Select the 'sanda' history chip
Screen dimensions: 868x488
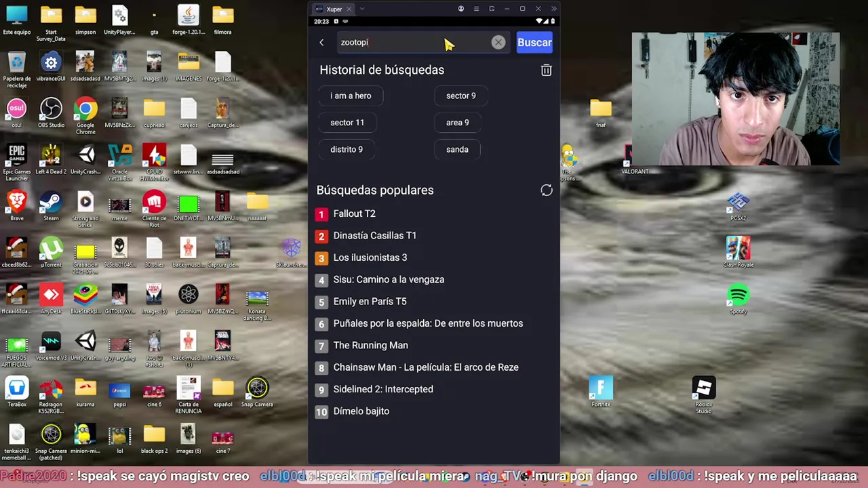(457, 149)
